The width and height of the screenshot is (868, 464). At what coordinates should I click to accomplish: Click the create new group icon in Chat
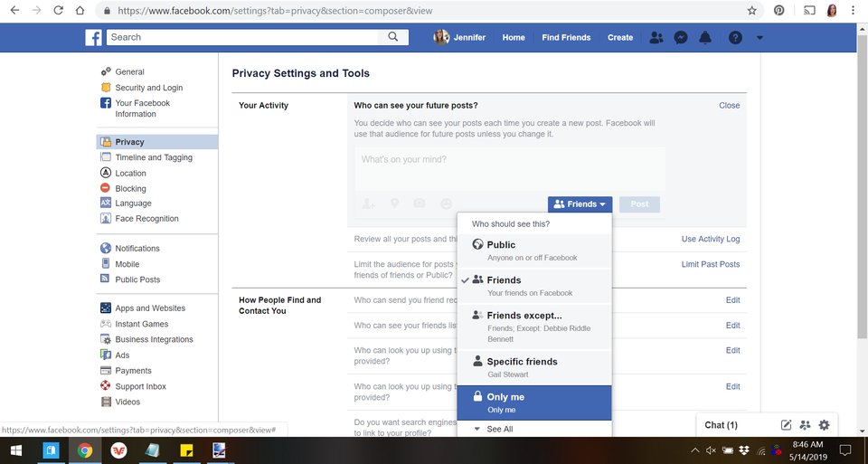tap(805, 425)
